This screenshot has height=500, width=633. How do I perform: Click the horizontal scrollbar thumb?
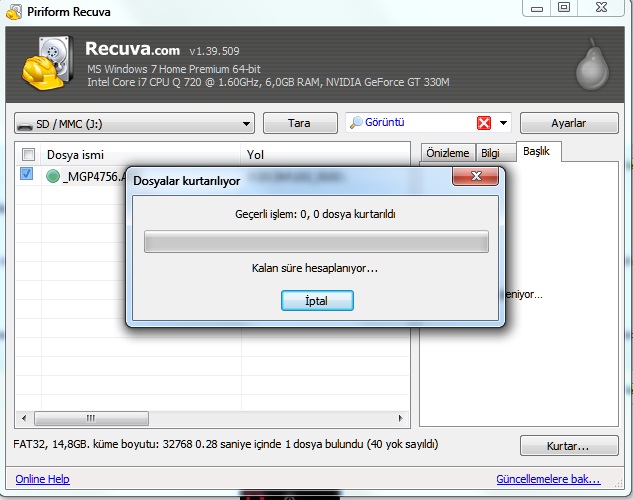pos(91,418)
